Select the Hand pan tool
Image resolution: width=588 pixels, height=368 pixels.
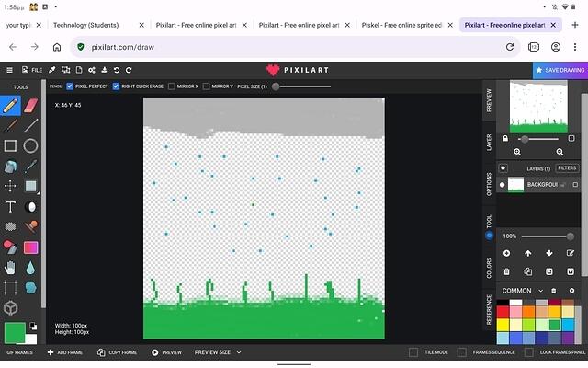coord(10,268)
